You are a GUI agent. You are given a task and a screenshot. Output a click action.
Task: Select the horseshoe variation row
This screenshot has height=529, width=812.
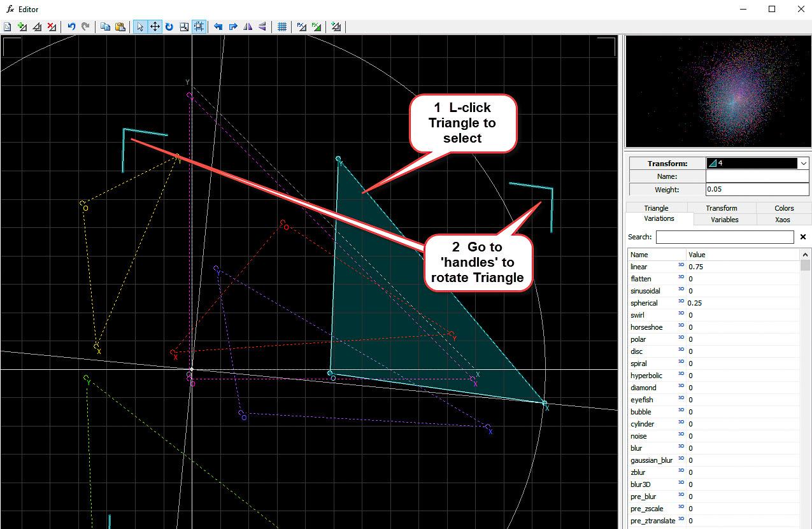[713, 327]
